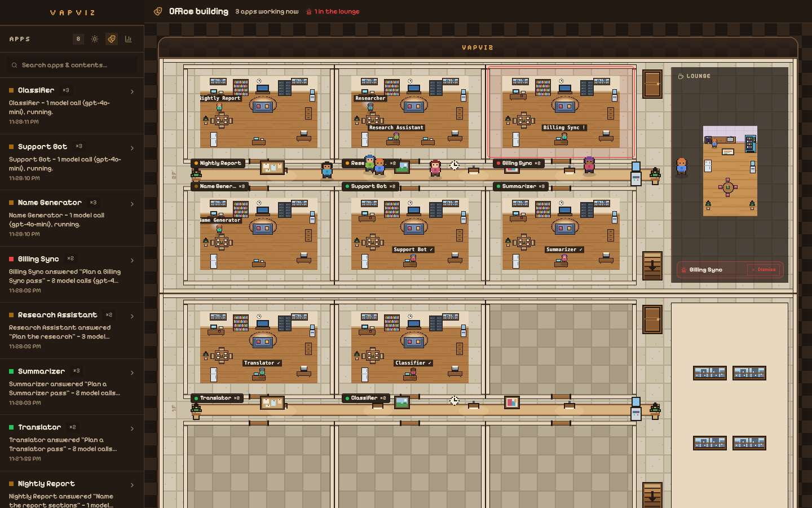Click the orange-haired worker left of lounge room
This screenshot has height=508, width=812.
click(x=682, y=167)
